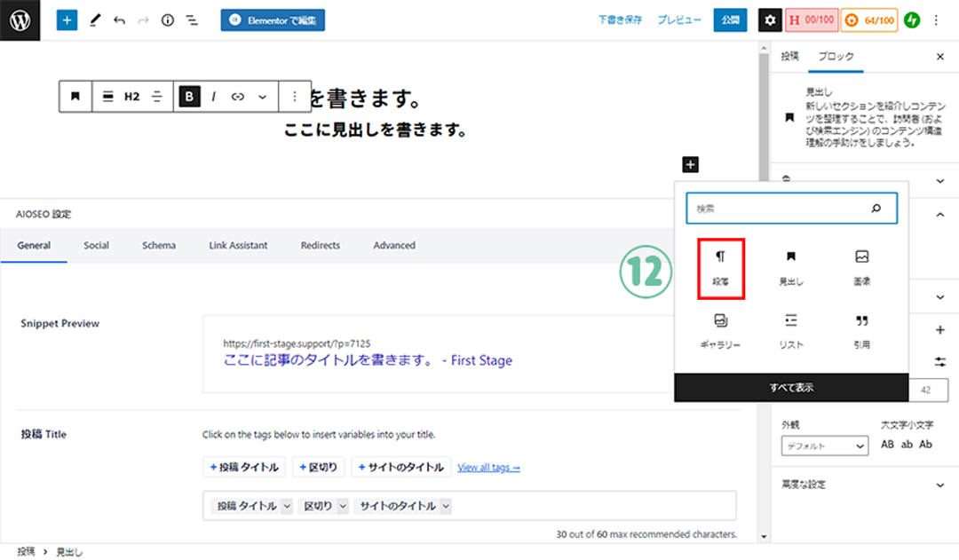
Task: Click the 公開 publish button
Action: coord(730,20)
